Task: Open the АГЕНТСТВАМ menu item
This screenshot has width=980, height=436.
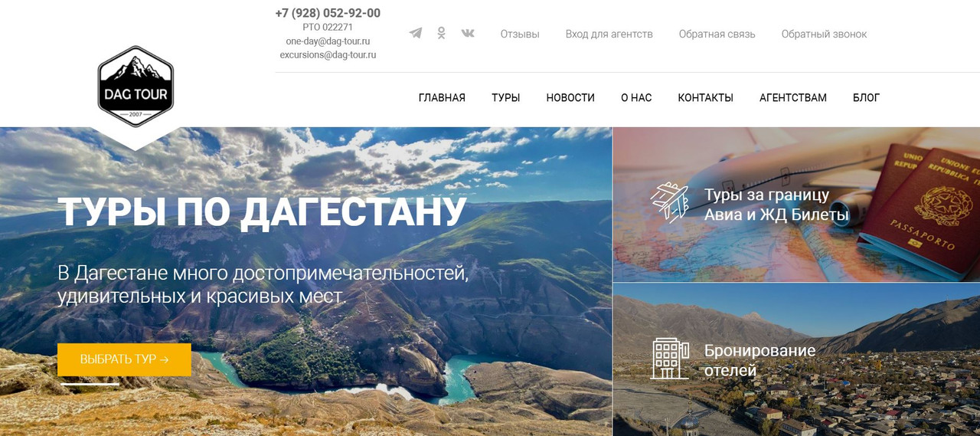Action: pyautogui.click(x=793, y=98)
